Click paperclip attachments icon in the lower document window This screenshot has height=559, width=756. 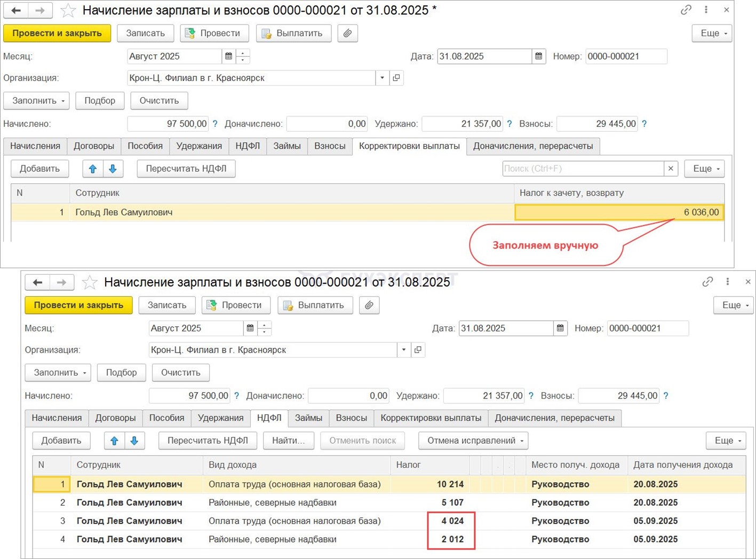click(369, 305)
